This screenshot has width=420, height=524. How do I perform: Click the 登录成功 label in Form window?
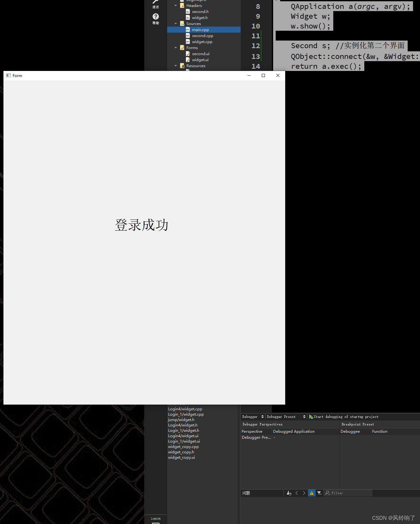[x=141, y=225]
